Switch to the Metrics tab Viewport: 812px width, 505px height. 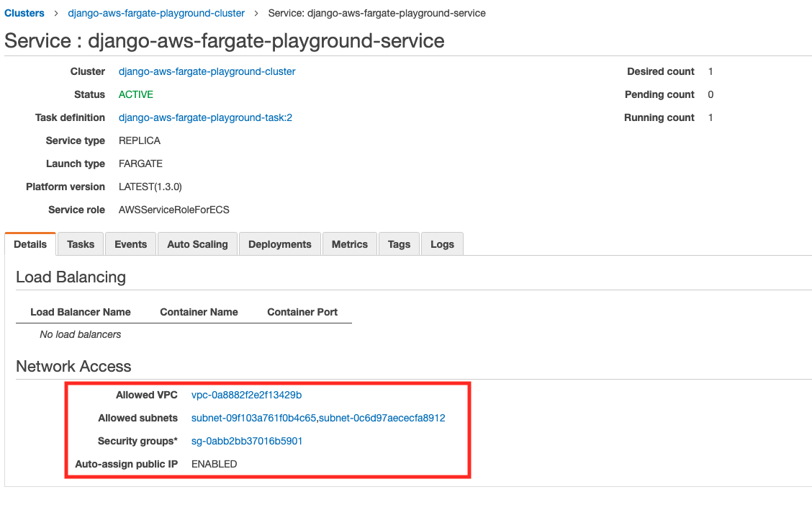click(x=350, y=244)
